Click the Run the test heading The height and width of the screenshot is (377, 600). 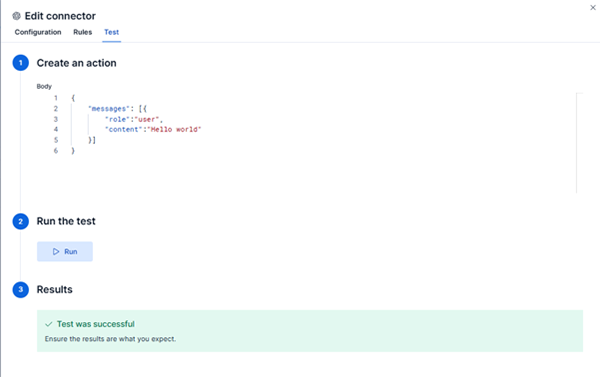(66, 221)
